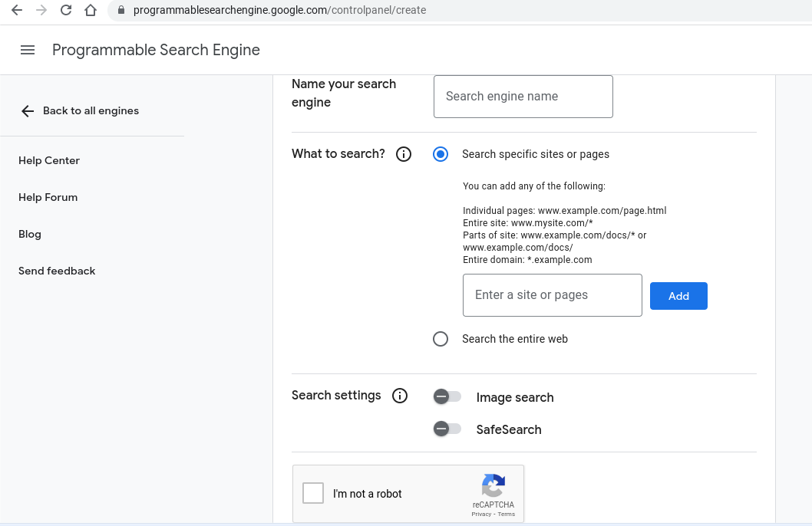
Task: Click the Search specific sites or pages label
Action: pyautogui.click(x=536, y=154)
